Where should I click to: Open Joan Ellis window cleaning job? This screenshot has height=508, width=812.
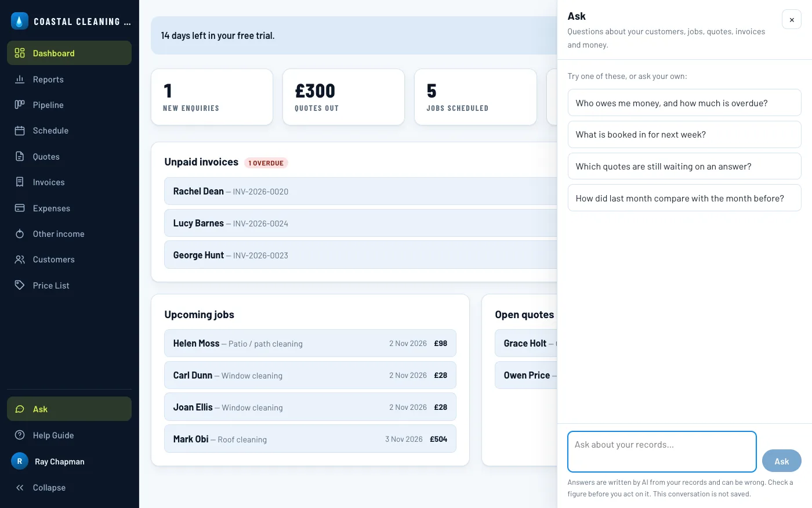pyautogui.click(x=310, y=407)
